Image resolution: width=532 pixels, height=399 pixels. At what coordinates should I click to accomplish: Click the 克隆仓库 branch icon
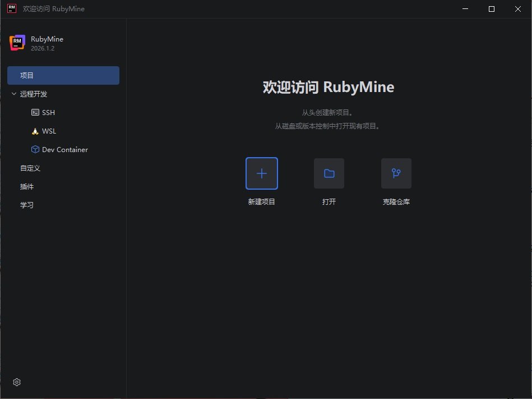[x=396, y=173]
